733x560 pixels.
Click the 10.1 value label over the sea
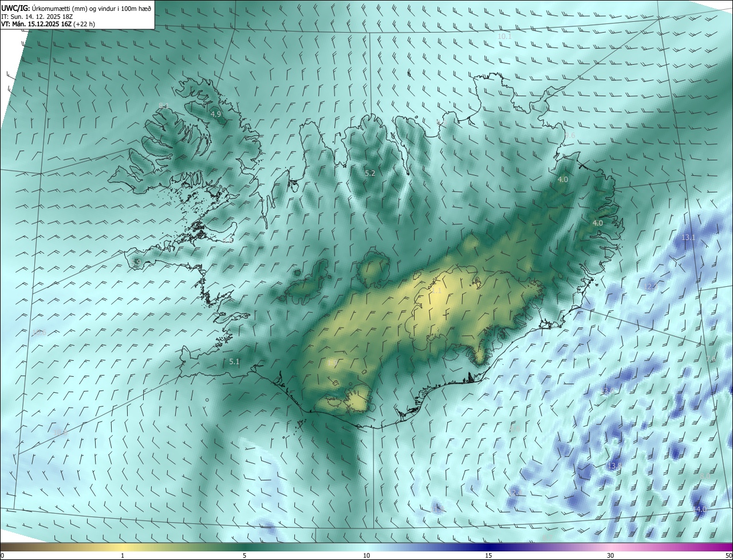point(505,36)
